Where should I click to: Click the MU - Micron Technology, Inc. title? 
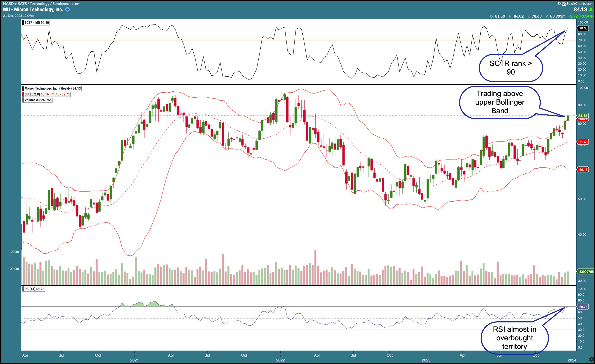pos(33,10)
